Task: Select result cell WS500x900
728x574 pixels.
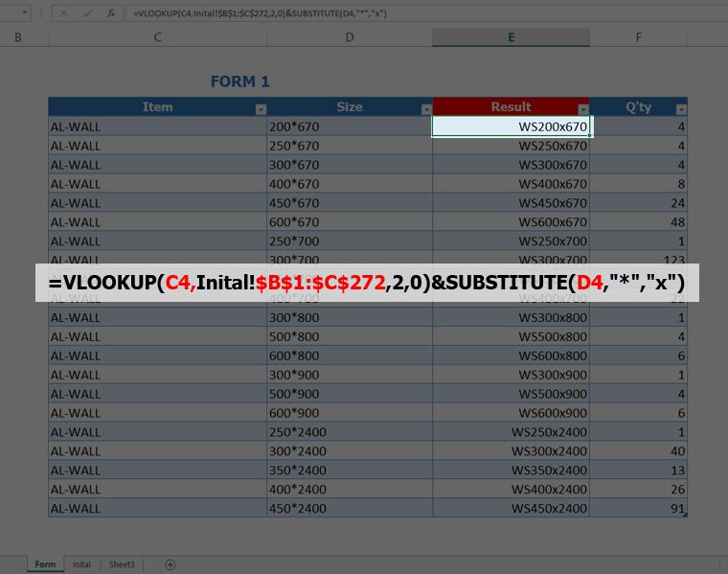Action: point(512,394)
